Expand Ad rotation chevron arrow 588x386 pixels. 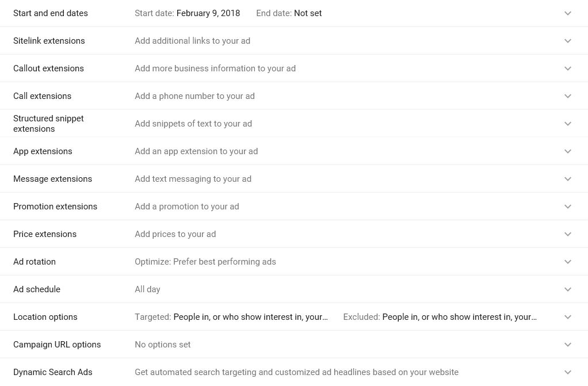(x=567, y=262)
